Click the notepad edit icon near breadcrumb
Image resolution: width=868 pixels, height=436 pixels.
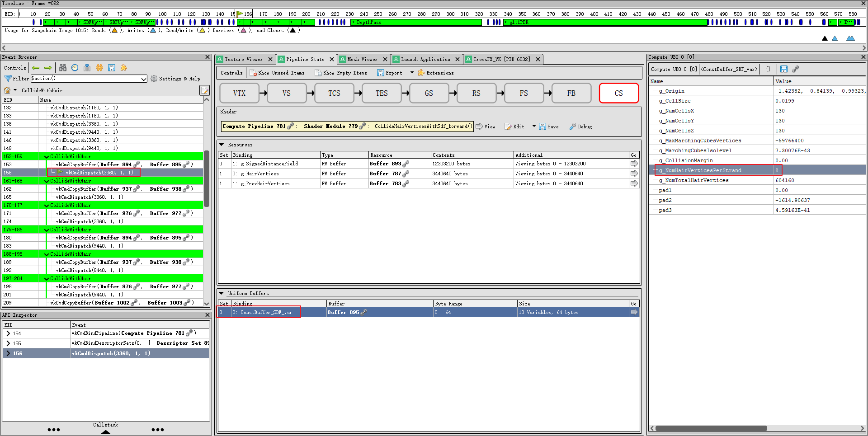tap(204, 90)
